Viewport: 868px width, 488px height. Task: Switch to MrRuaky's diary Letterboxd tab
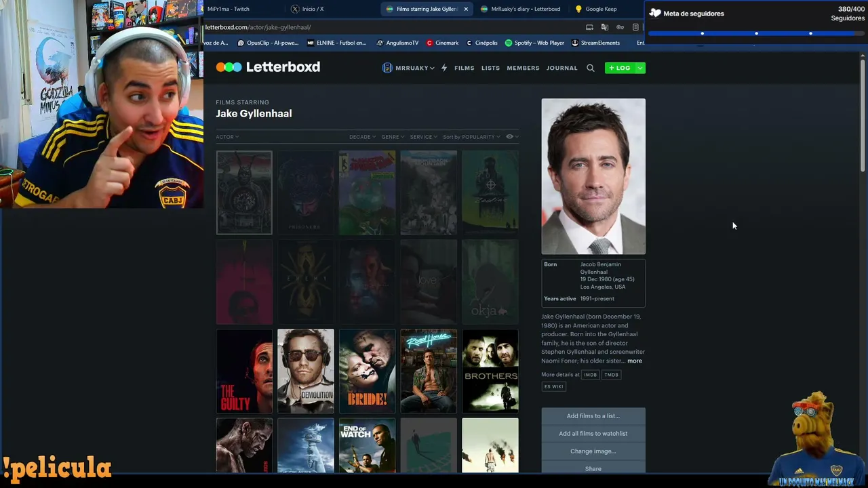519,9
